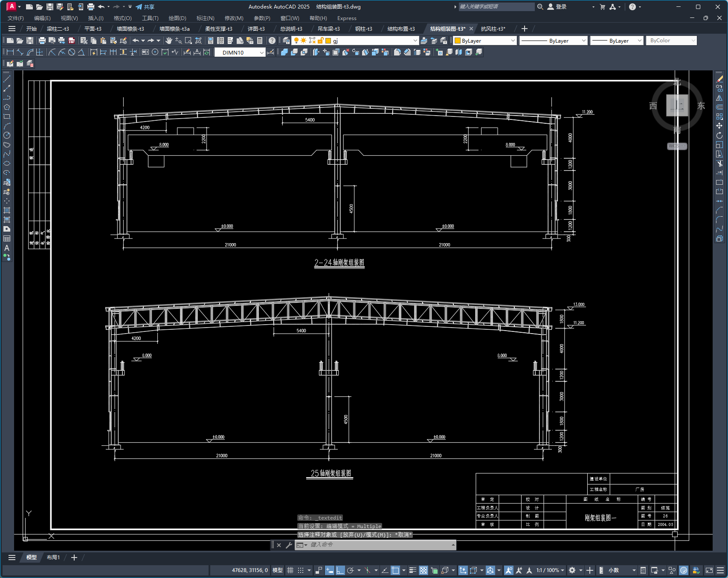Open the QuickCalc calculator icon
This screenshot has height=578, width=728.
point(260,41)
